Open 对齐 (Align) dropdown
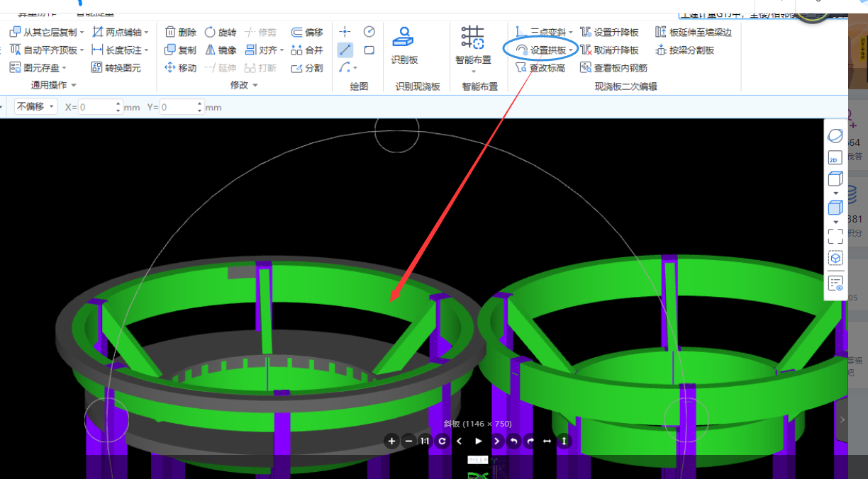 coord(282,50)
